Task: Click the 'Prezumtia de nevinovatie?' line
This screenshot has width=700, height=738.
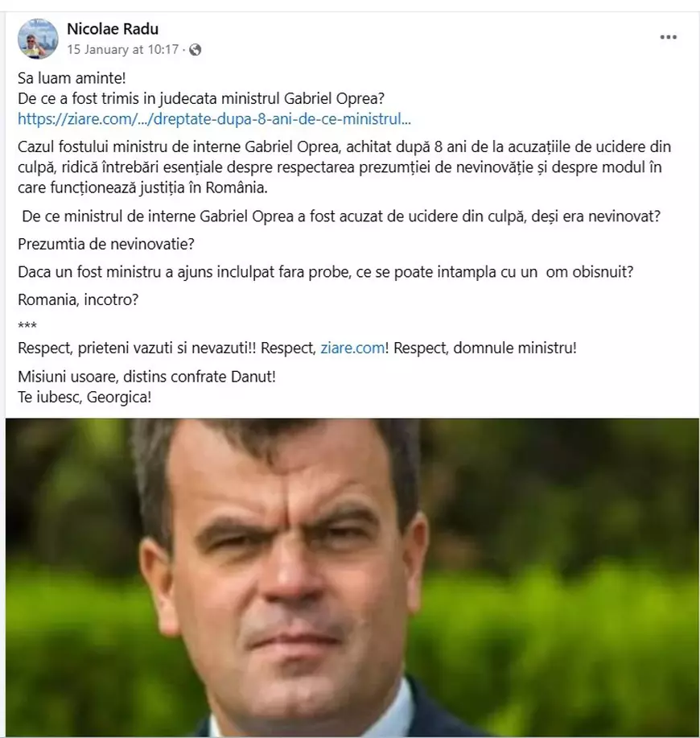Action: tap(106, 245)
